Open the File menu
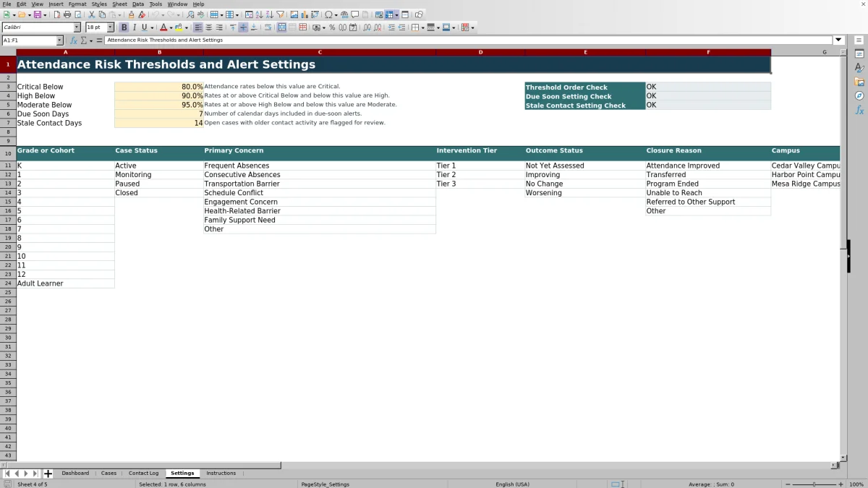This screenshot has width=868, height=488. tap(7, 4)
